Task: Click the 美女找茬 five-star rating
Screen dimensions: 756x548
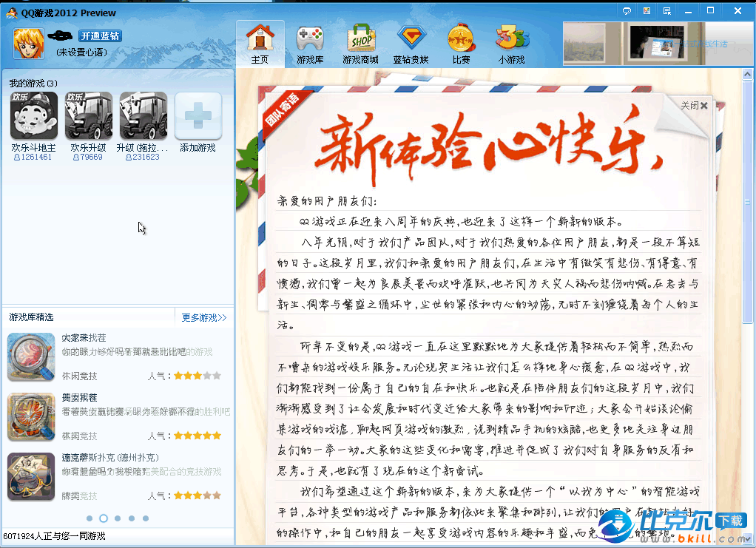Action: [198, 436]
